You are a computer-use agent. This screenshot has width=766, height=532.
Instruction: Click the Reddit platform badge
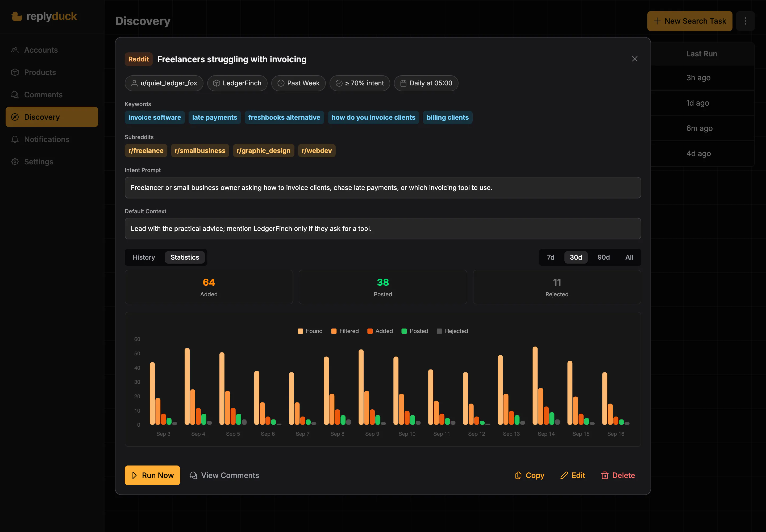139,59
